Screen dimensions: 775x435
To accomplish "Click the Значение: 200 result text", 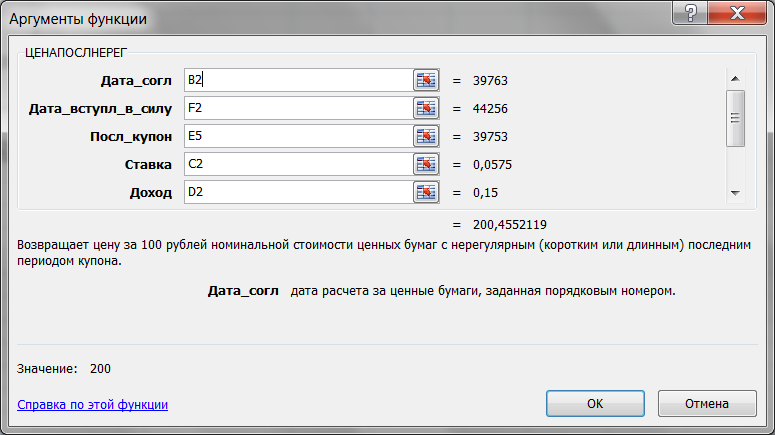I will tap(64, 369).
